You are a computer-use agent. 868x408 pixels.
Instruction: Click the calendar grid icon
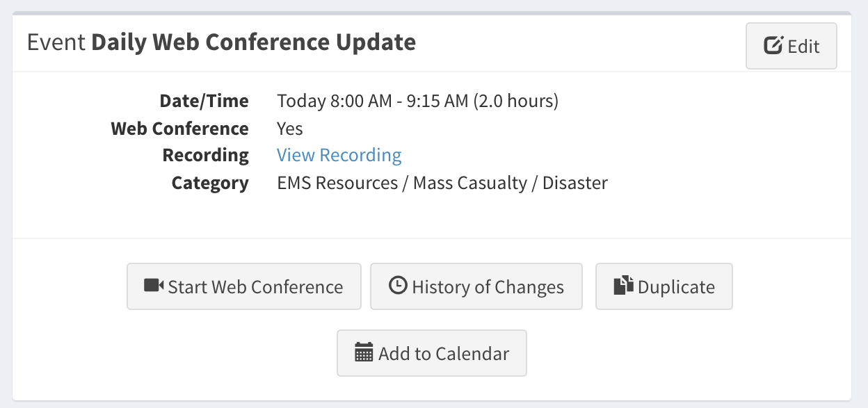click(364, 352)
